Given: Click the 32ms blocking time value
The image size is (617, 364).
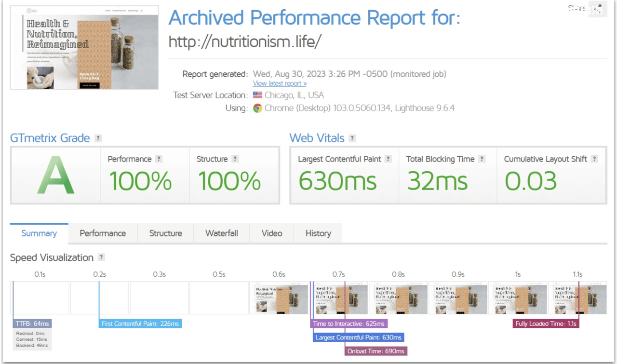Looking at the screenshot, I should coord(437,181).
